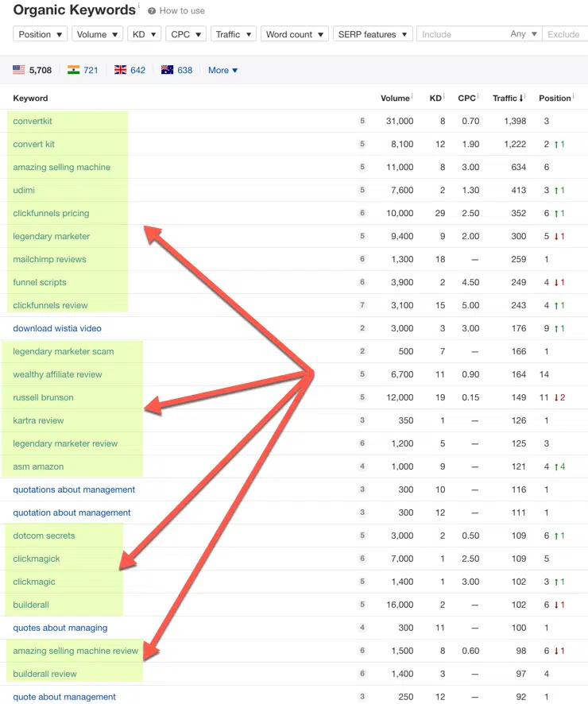Click the Include keywords input field
Screen dimensions: 588x704
tap(462, 34)
